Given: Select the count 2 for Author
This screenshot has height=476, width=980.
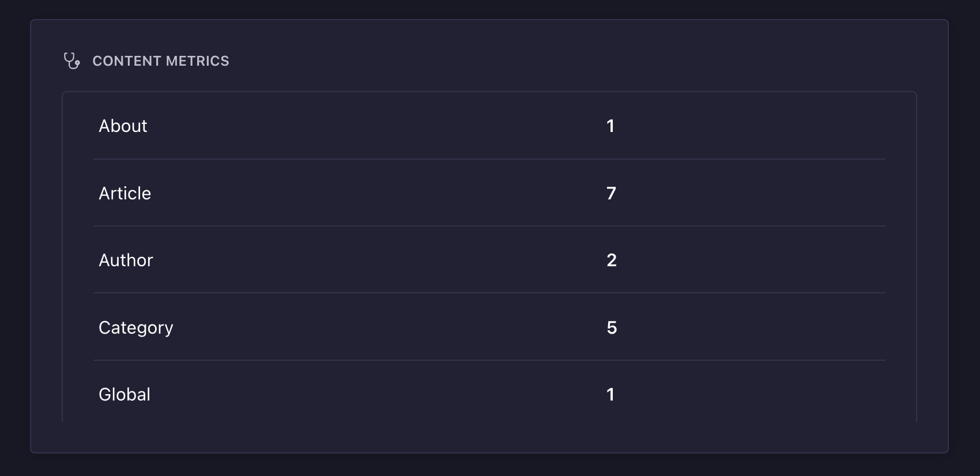Looking at the screenshot, I should point(612,260).
